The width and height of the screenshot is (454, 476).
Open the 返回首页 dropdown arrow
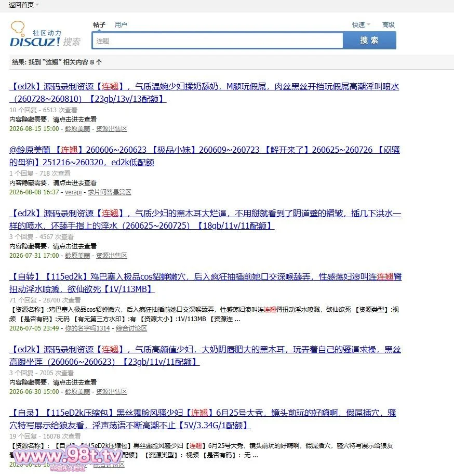(x=37, y=5)
